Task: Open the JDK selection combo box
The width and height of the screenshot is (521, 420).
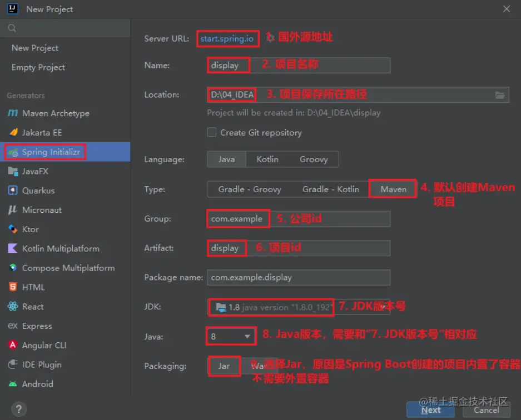Action: [x=299, y=307]
